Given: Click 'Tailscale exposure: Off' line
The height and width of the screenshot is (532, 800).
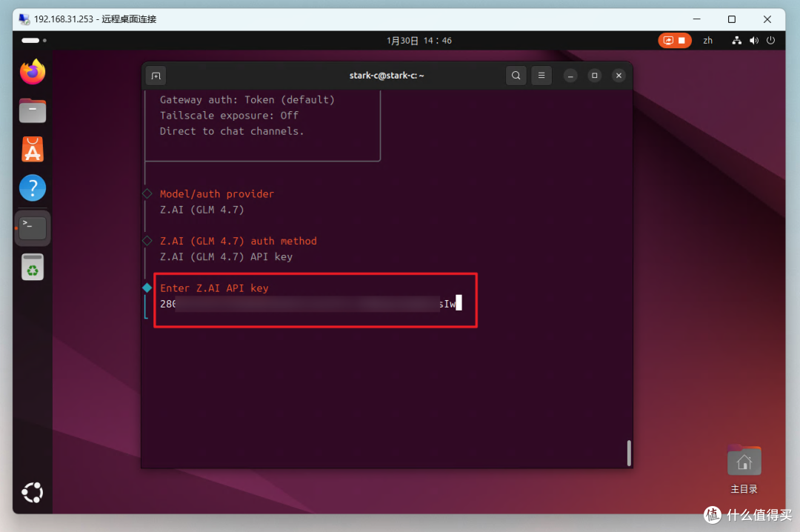Looking at the screenshot, I should [229, 116].
